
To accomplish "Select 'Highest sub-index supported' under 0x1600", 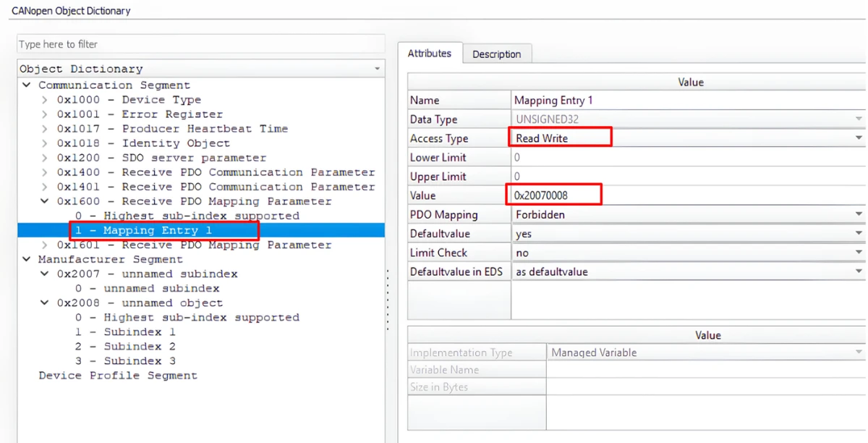I will [x=187, y=216].
